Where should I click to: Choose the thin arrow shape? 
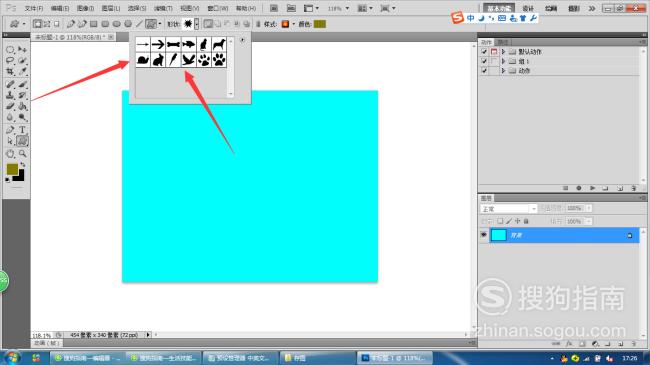click(x=143, y=44)
